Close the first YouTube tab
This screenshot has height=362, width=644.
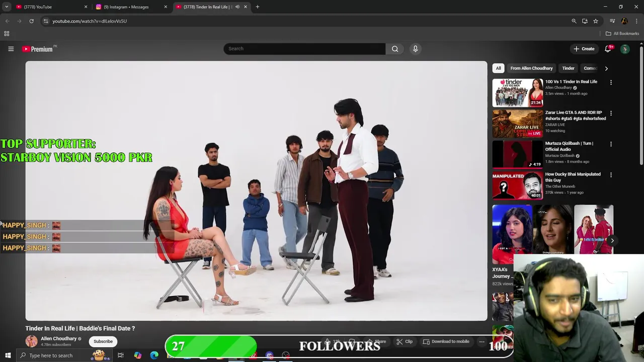pos(86,7)
